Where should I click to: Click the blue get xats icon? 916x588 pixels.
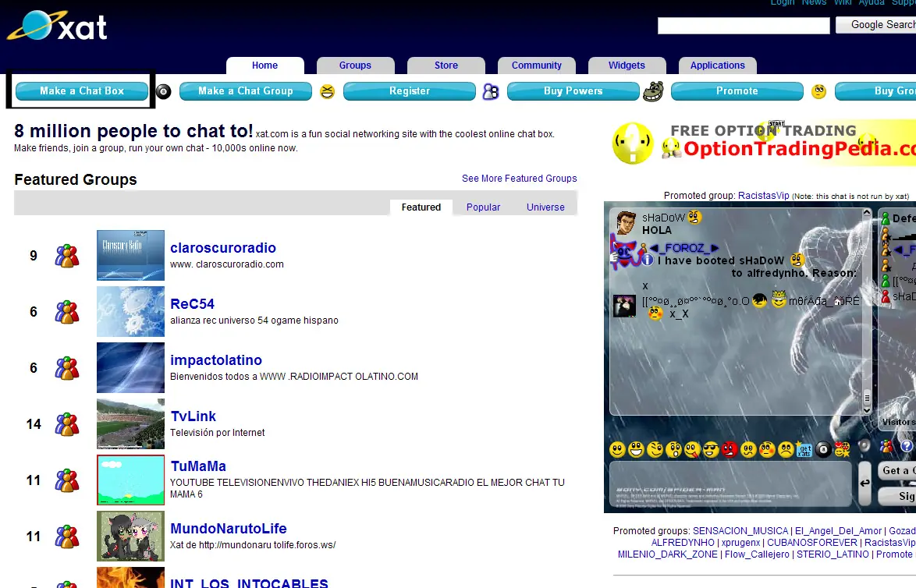tap(804, 450)
